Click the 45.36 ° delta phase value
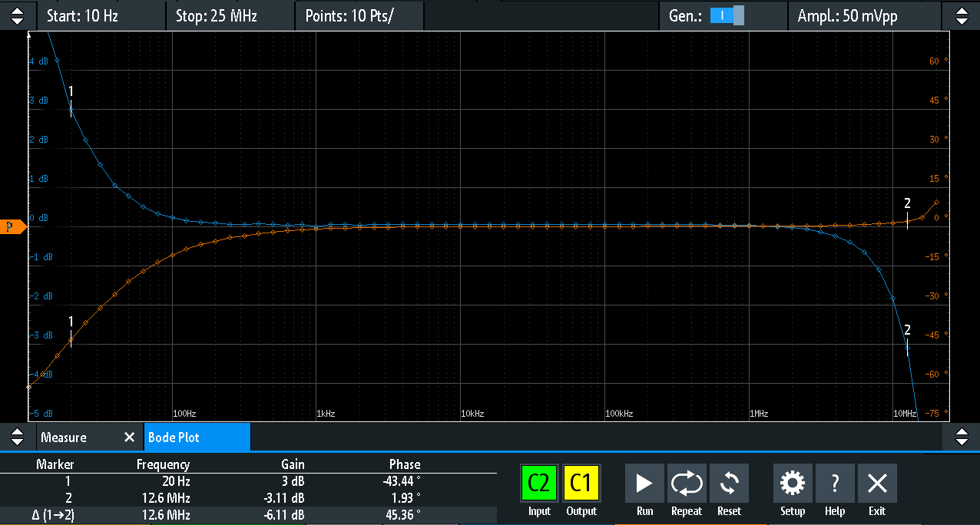980x525 pixels. (x=402, y=515)
